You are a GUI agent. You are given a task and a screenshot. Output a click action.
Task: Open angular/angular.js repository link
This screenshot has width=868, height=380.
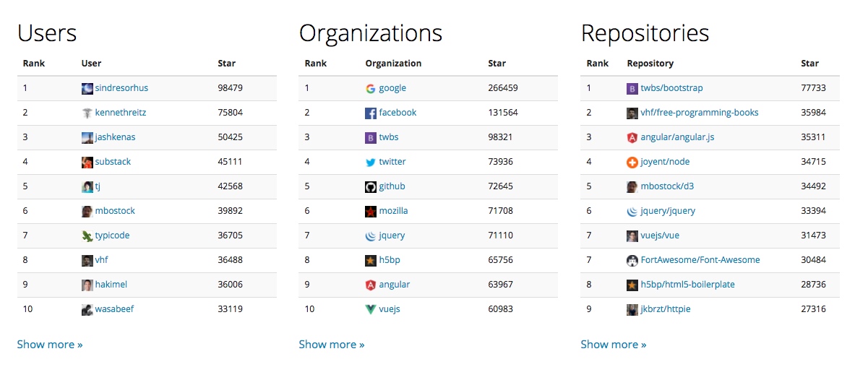[677, 137]
